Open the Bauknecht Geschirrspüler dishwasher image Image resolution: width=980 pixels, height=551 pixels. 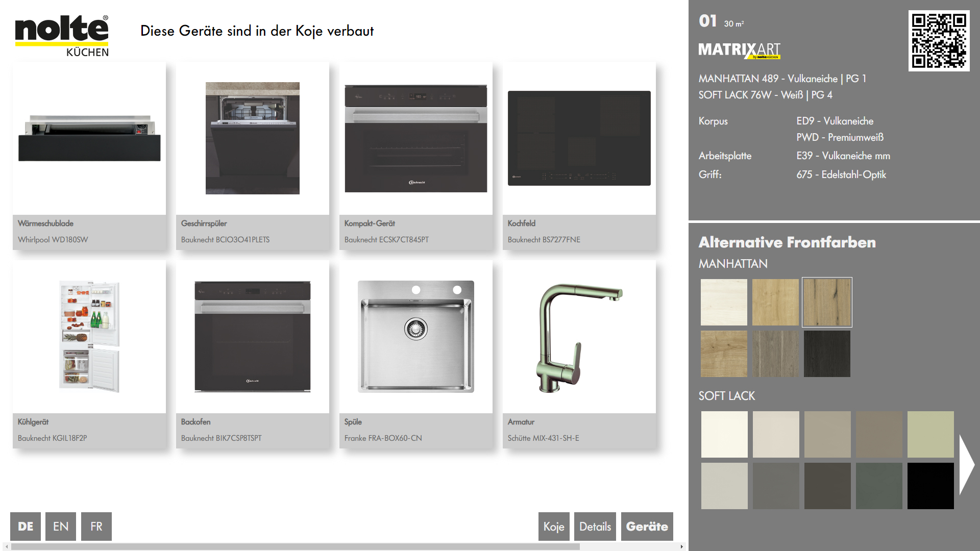(253, 138)
